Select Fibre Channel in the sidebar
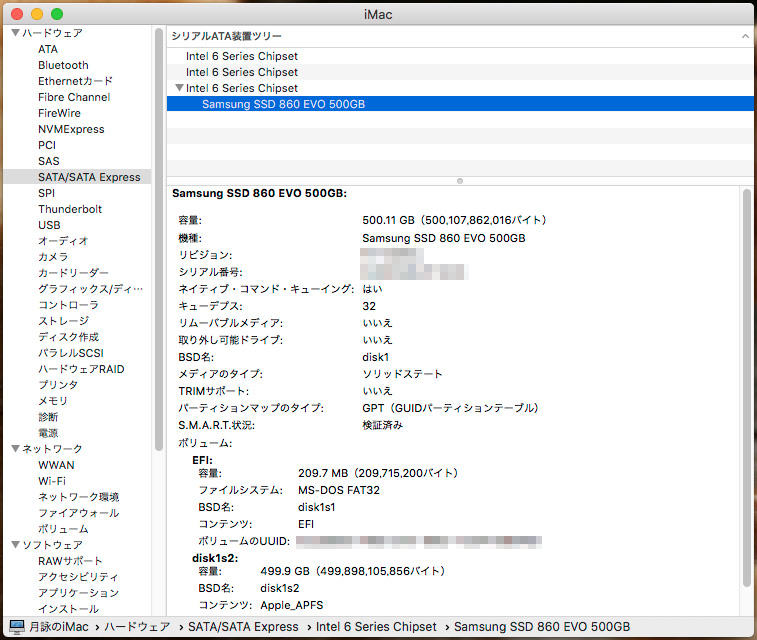The height and width of the screenshot is (640, 757). pos(74,97)
